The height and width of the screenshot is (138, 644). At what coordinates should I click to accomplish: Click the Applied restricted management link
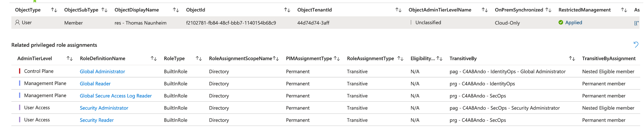[573, 23]
